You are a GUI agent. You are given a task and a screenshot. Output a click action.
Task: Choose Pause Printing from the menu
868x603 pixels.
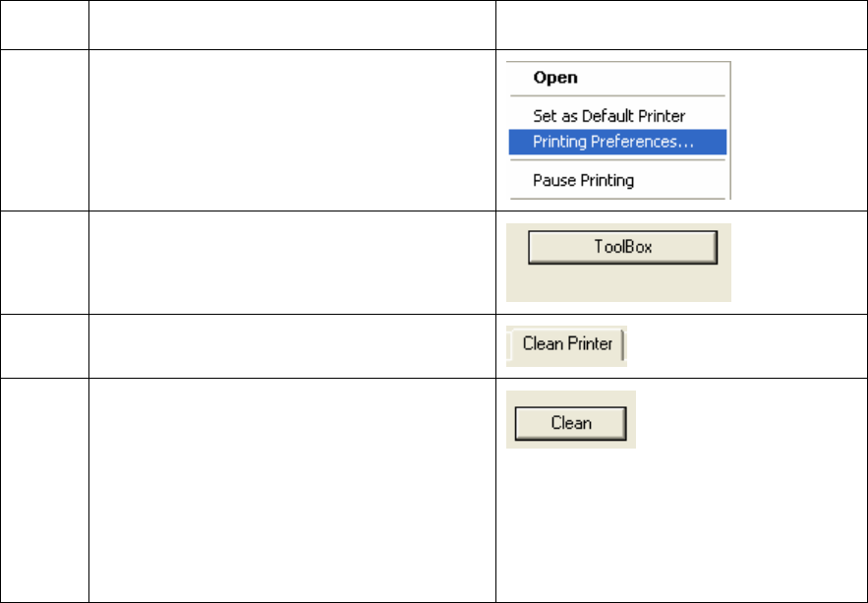pos(584,180)
